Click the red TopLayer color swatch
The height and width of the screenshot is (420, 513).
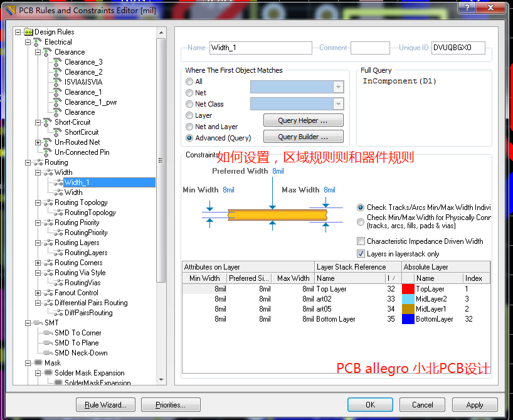pyautogui.click(x=408, y=289)
